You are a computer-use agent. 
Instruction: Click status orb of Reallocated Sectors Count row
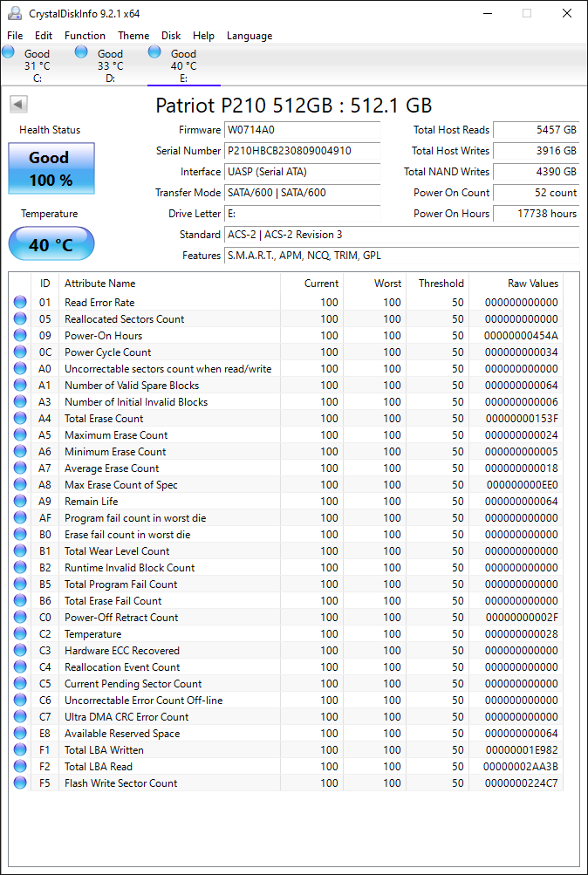(20, 319)
